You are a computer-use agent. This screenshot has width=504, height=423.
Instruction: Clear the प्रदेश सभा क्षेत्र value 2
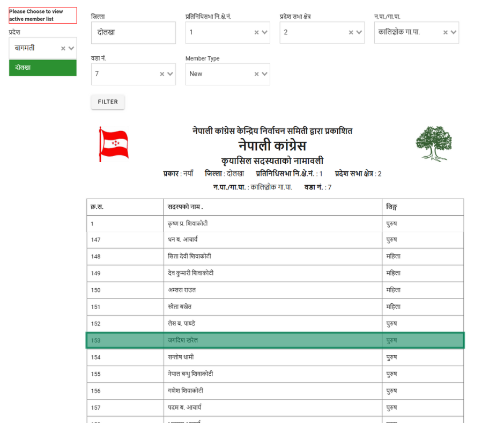click(351, 33)
